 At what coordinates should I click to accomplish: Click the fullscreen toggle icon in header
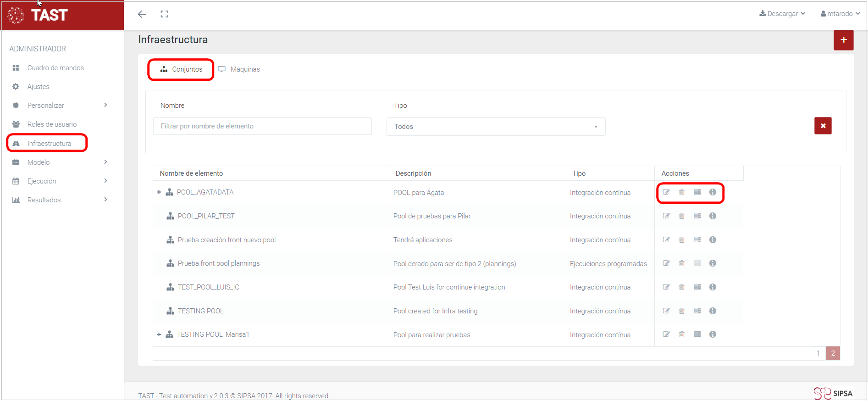(x=164, y=14)
